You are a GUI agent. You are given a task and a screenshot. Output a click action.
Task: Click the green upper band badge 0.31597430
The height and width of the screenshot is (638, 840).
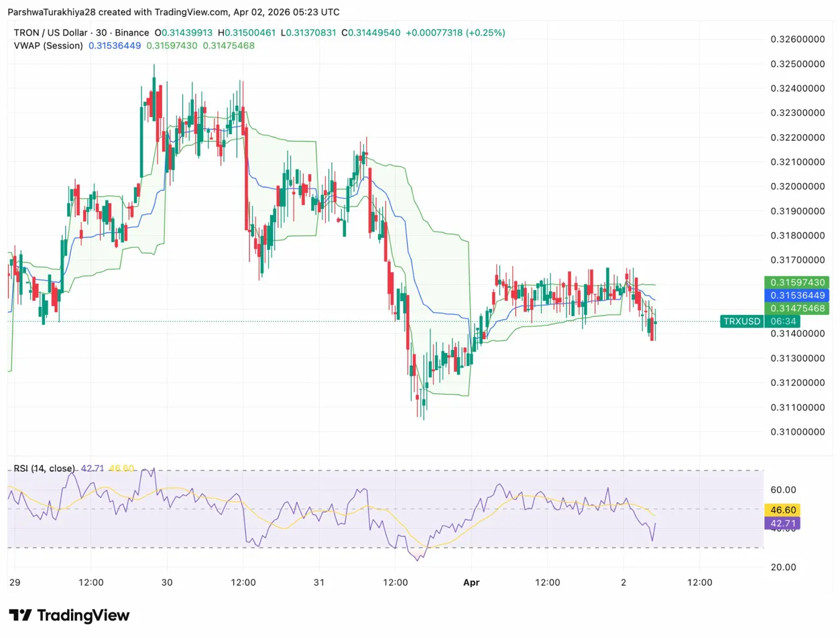797,281
